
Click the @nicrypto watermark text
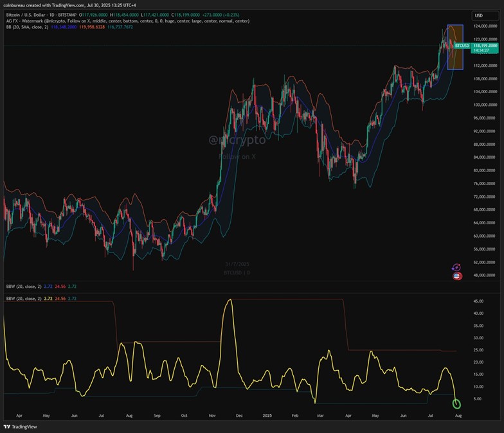pos(237,139)
